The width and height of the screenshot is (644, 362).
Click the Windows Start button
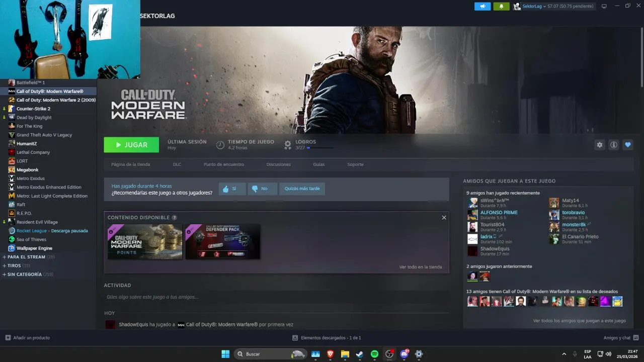click(225, 354)
